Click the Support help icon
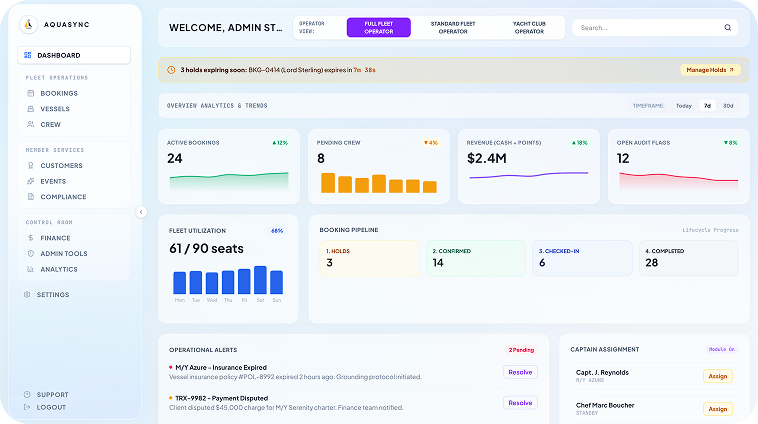Image resolution: width=758 pixels, height=424 pixels. click(27, 395)
